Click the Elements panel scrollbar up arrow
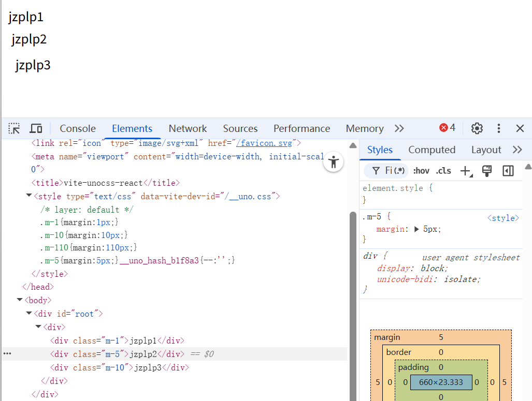 point(353,145)
